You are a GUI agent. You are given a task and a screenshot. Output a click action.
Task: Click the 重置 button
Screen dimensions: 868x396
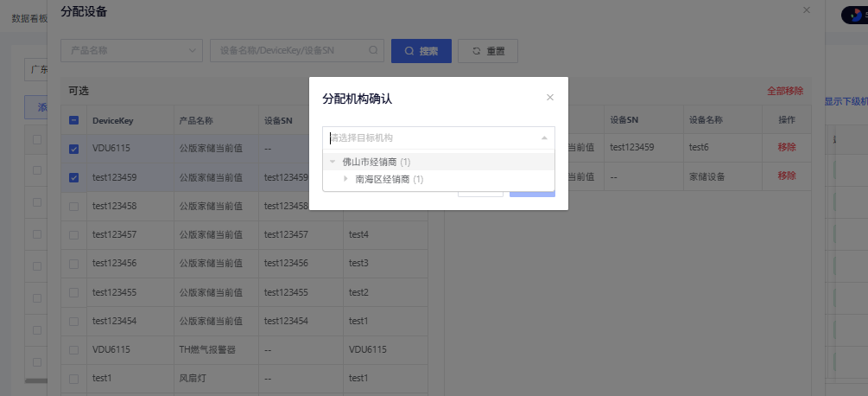(488, 51)
